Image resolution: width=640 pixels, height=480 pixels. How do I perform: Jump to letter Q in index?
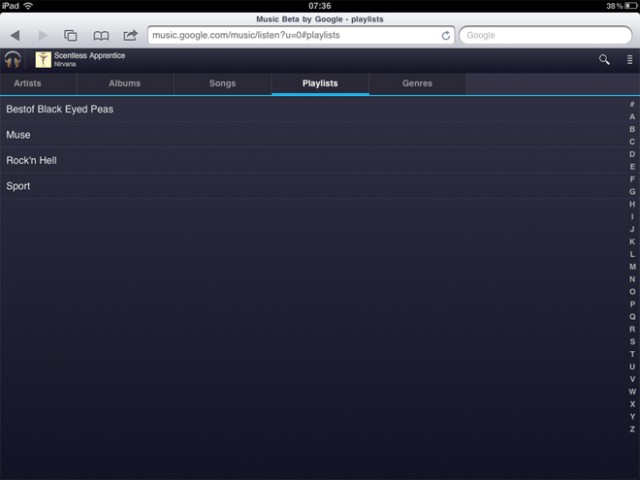click(632, 316)
